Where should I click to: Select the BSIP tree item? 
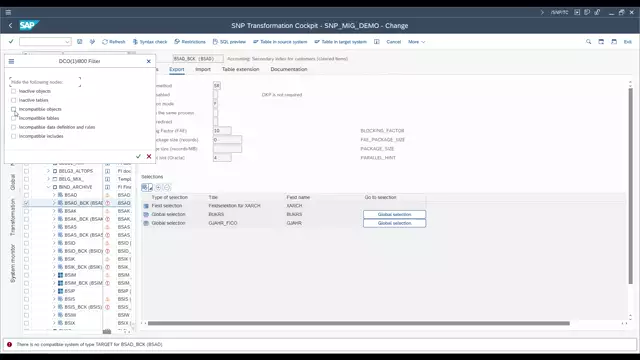[70, 291]
